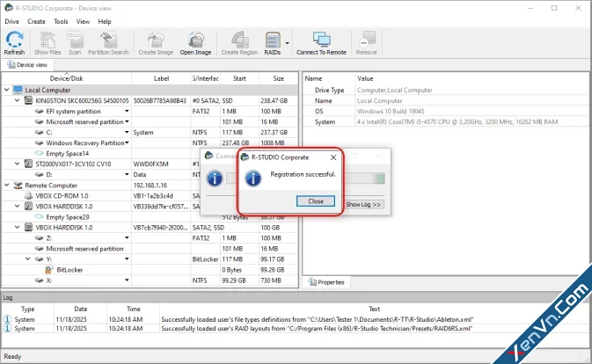
Task: Click the Text column header in Log
Action: click(374, 309)
